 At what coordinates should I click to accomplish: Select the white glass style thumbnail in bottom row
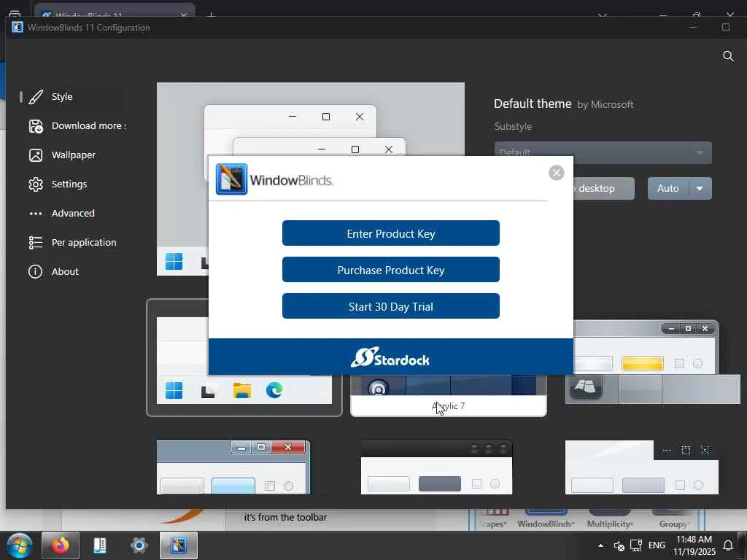tap(642, 467)
